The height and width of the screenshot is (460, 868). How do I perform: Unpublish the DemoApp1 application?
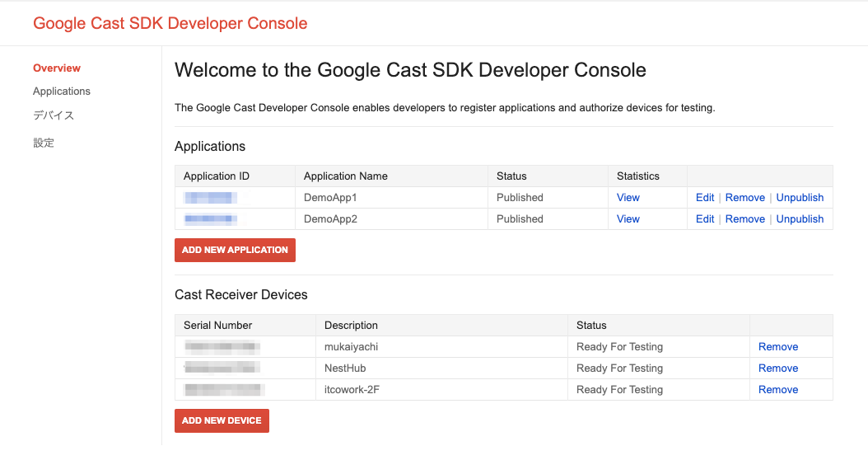click(x=800, y=197)
